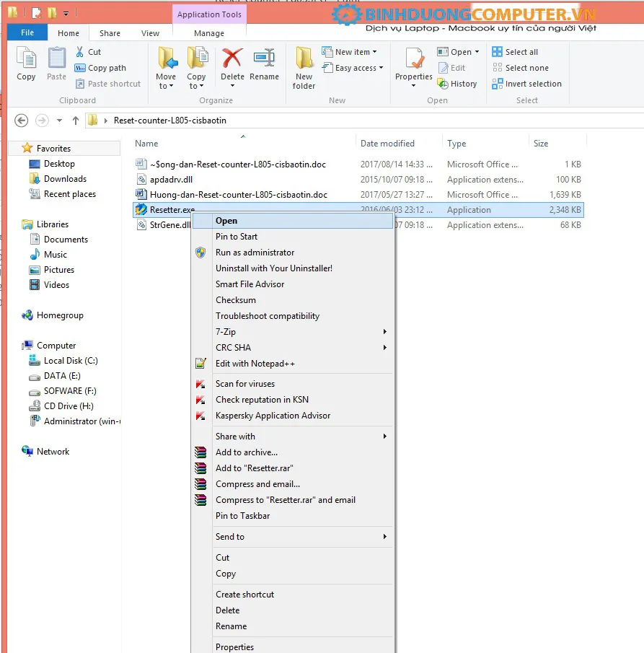Click the Resetter.exe application icon

[x=141, y=209]
